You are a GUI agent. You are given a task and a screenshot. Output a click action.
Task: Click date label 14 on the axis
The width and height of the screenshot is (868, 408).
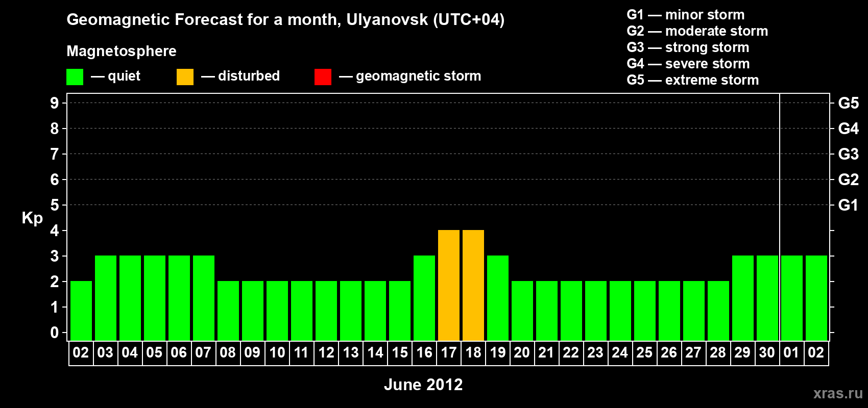click(x=375, y=353)
